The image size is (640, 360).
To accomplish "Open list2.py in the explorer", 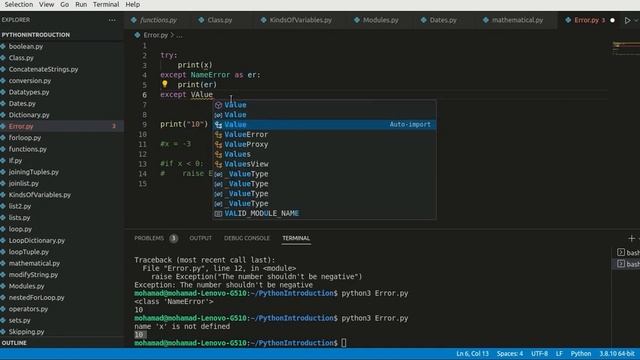I will [20, 207].
